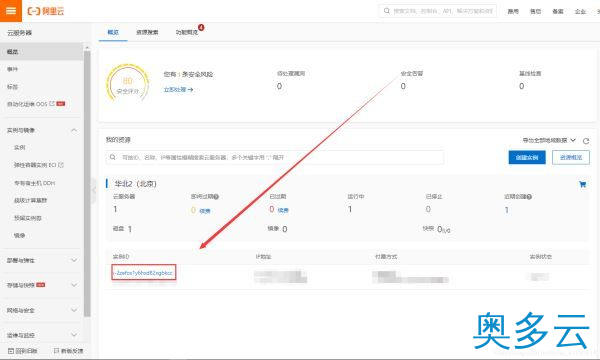Open 镜像 sidebar item
Viewport: 600px width, 360px height.
(20, 236)
